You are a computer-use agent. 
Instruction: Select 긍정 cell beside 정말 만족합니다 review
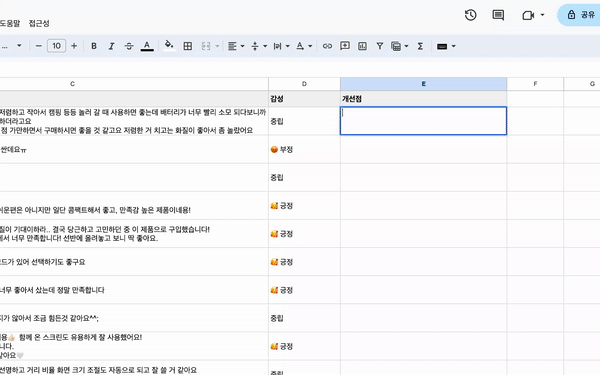[x=304, y=290]
